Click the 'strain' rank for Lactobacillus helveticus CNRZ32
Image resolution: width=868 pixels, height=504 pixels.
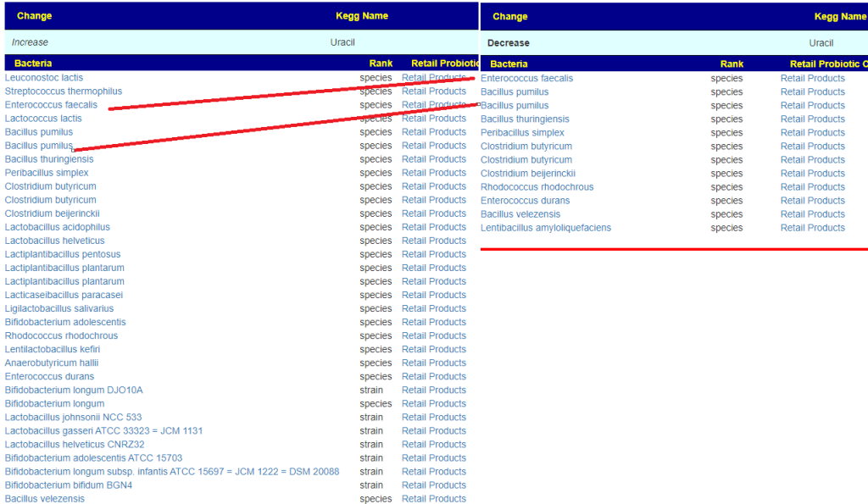(x=371, y=444)
